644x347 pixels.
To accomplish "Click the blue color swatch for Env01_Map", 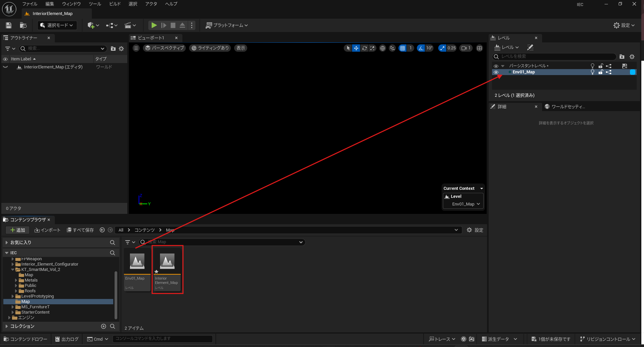I will pos(632,72).
